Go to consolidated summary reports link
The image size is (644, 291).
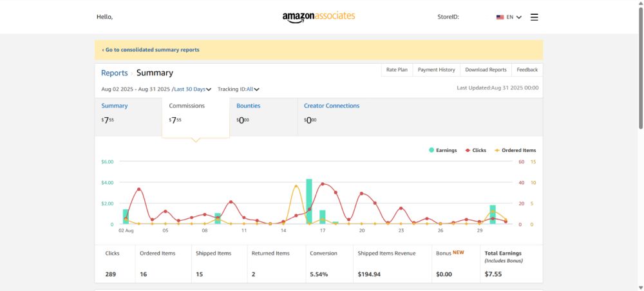pos(151,50)
